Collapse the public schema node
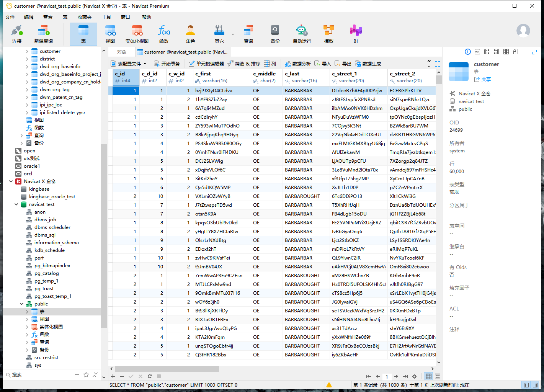544x392 pixels. tap(21, 304)
